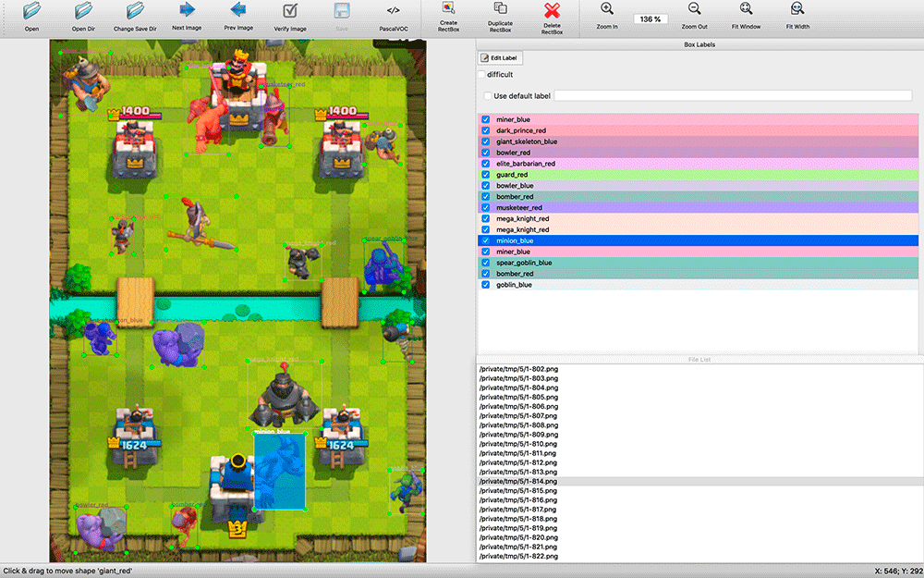Open file /private/tmp/5/1-819.png
The image size is (924, 578).
518,528
